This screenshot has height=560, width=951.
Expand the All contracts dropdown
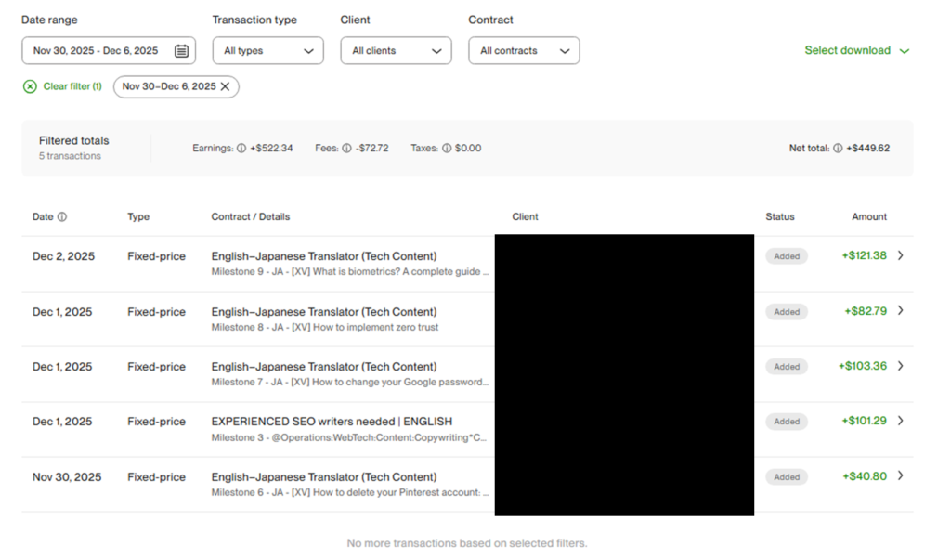pos(524,51)
